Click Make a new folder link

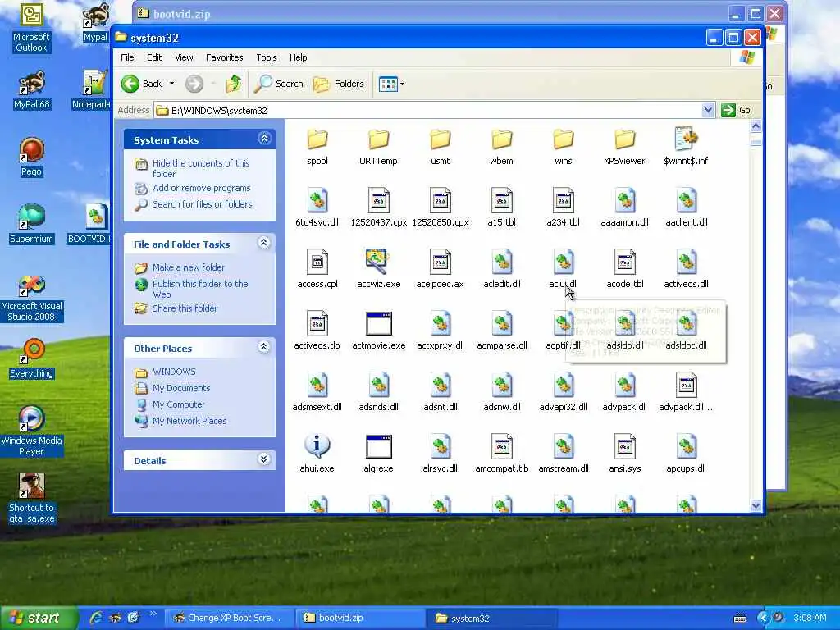click(189, 267)
